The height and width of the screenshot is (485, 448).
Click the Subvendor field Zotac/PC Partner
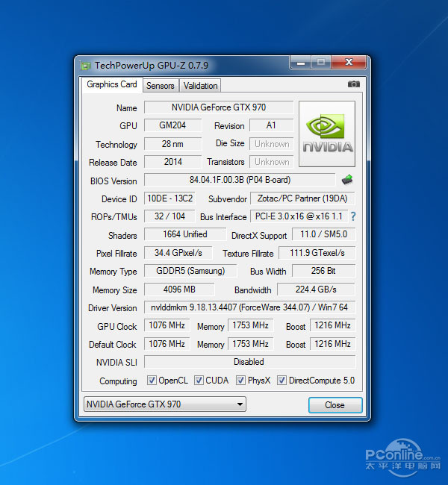[x=302, y=198]
